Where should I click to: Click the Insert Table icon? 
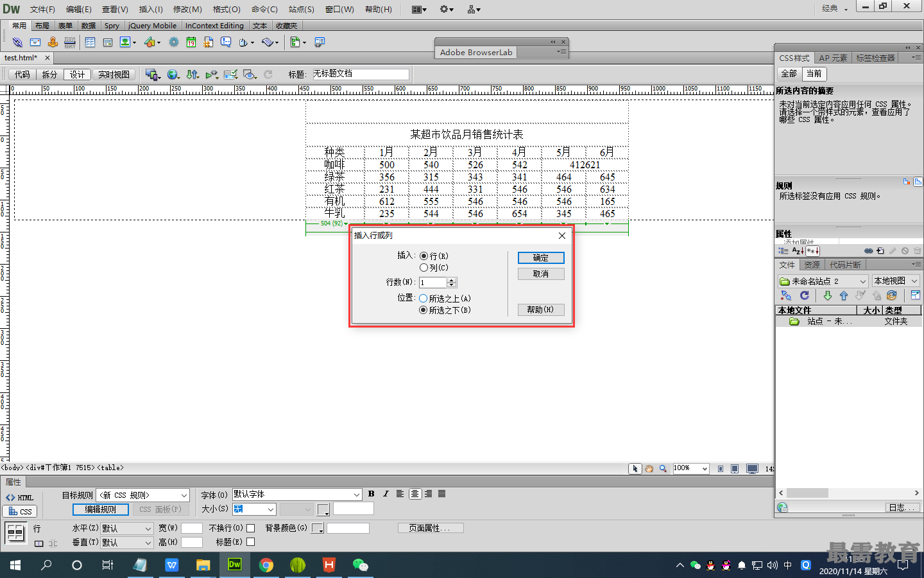[90, 42]
